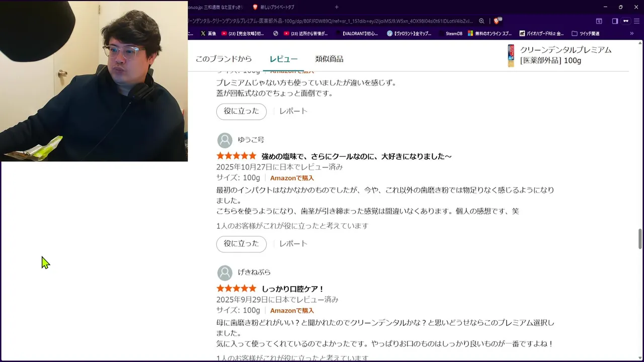Screen dimensions: 644x362
Task: Click the クリーンデンタル product thumbnail image
Action: point(511,55)
